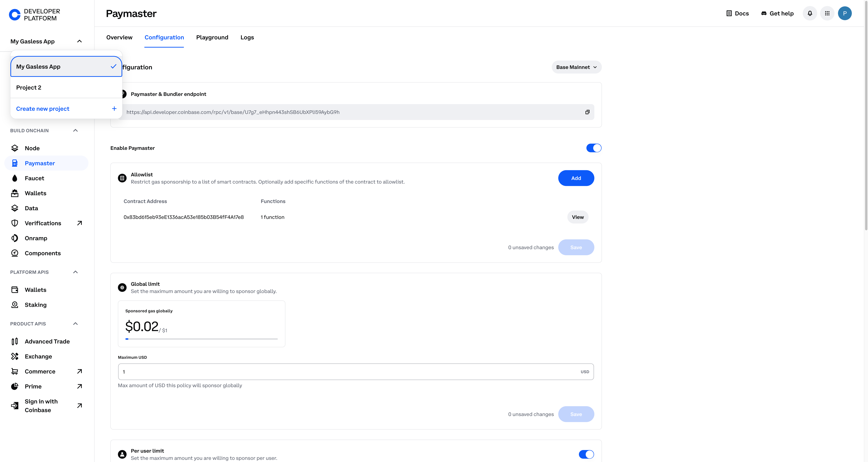Copy the Paymaster endpoint URL
The image size is (868, 462).
coord(587,112)
